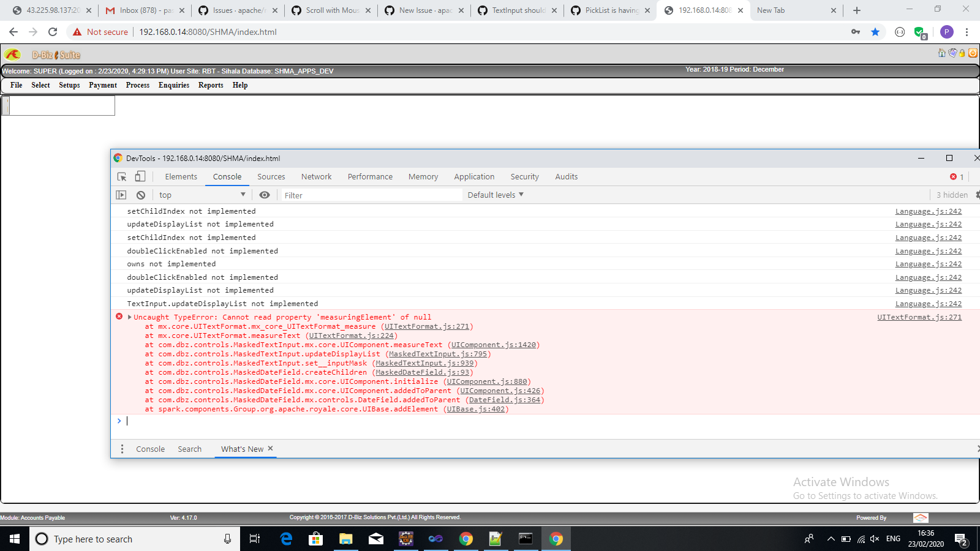This screenshot has height=551, width=980.
Task: Open saved passwords key icon in address bar
Action: coord(856,32)
